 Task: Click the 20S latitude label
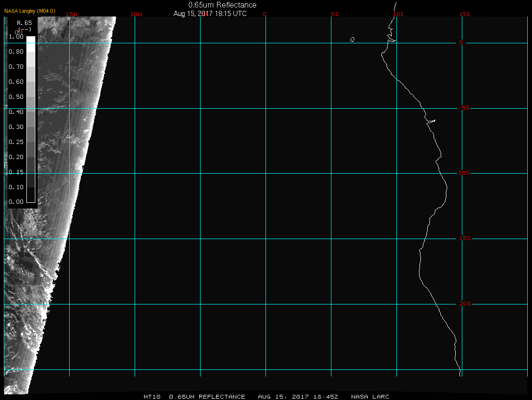pos(464,304)
